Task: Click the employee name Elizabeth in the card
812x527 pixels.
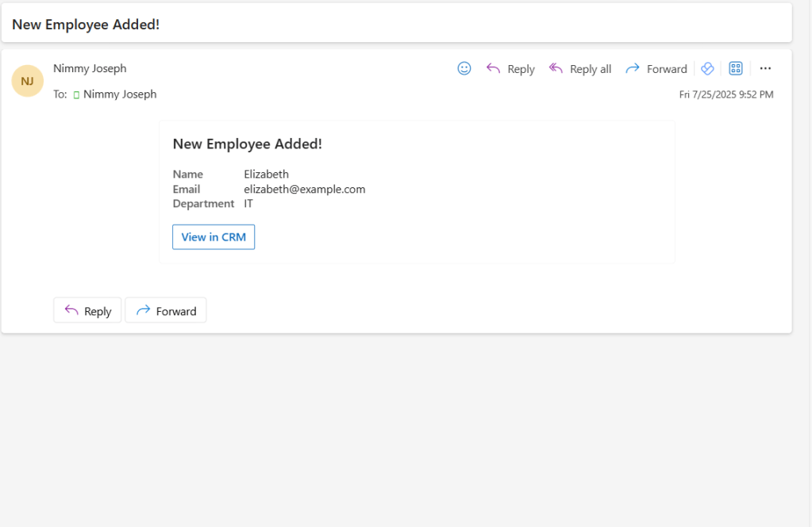Action: [x=266, y=175]
